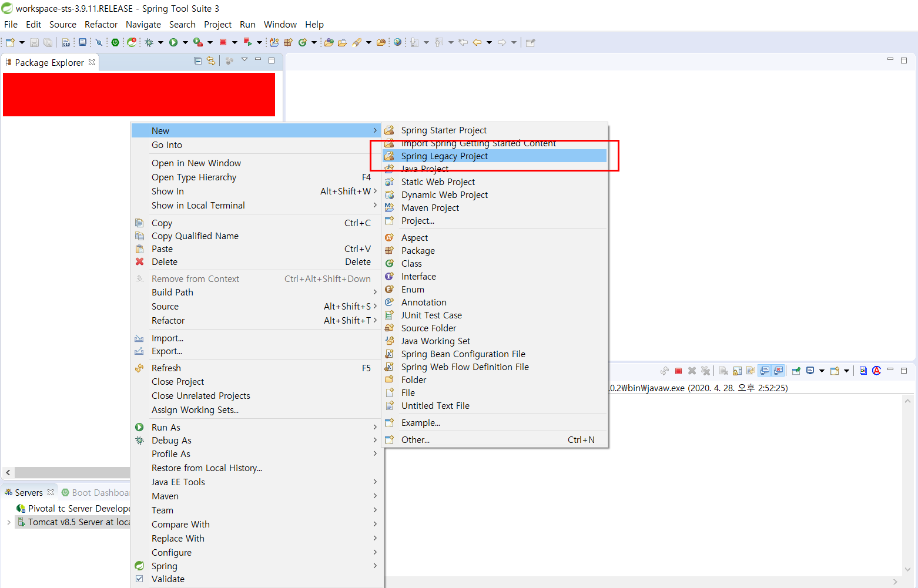Viewport: 918px width, 588px height.
Task: Click the Maven Project icon in submenu
Action: [389, 208]
